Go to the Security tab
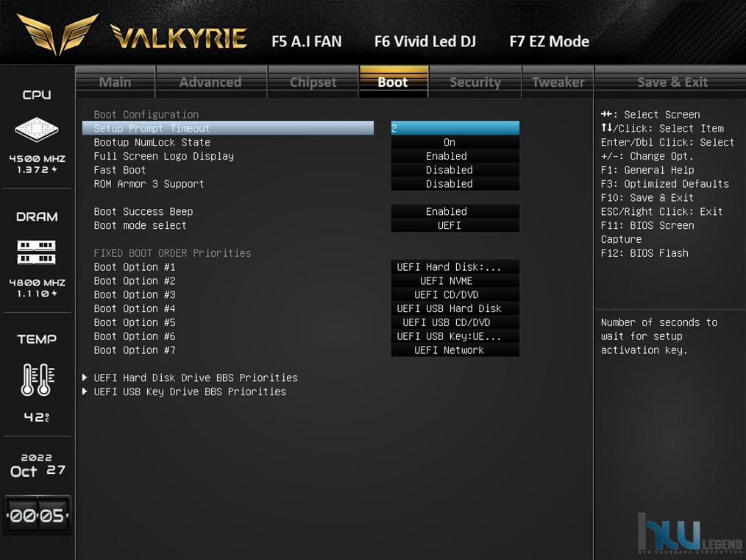 pos(475,82)
